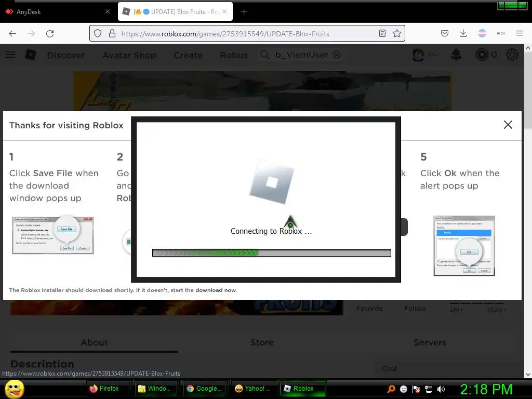
Task: Click the Roblox logo in the connecting dialog
Action: pos(271,182)
